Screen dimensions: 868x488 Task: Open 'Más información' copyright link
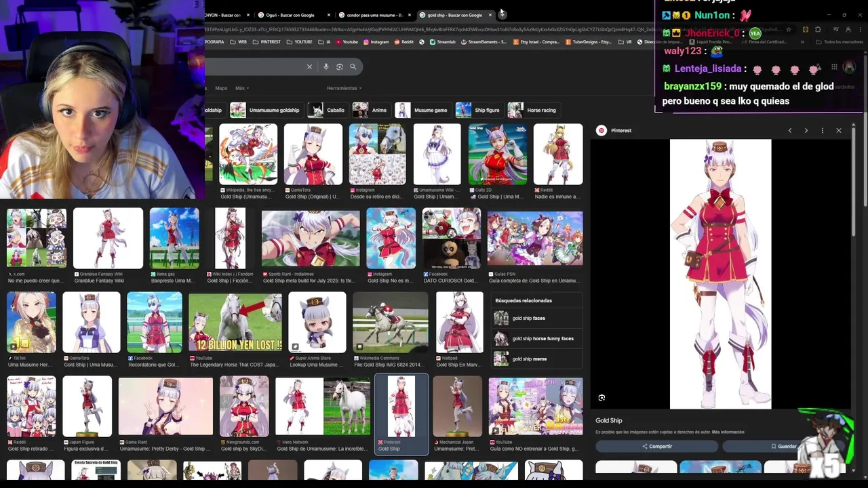click(x=728, y=432)
